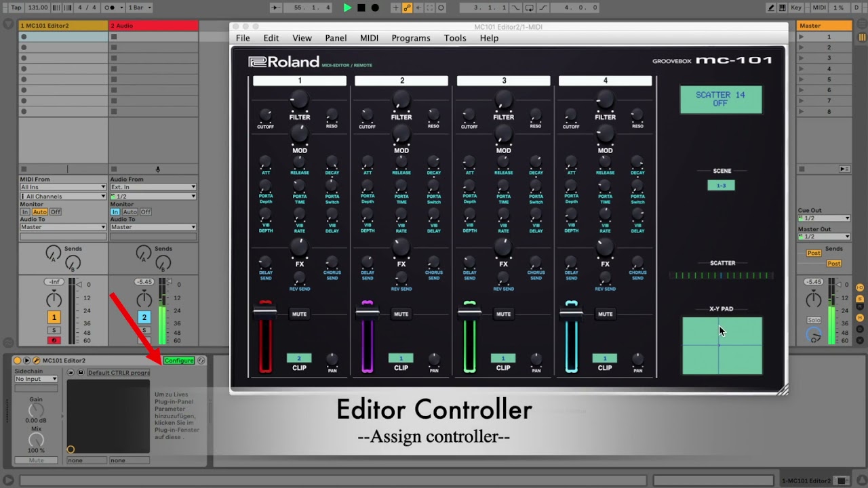This screenshot has height=488, width=868.
Task: Click the track 3 RESO knob
Action: pyautogui.click(x=536, y=115)
